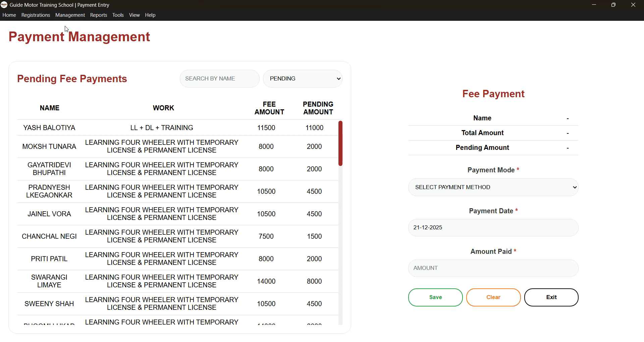The width and height of the screenshot is (644, 342).
Task: Click the Payment Date field
Action: 493,228
